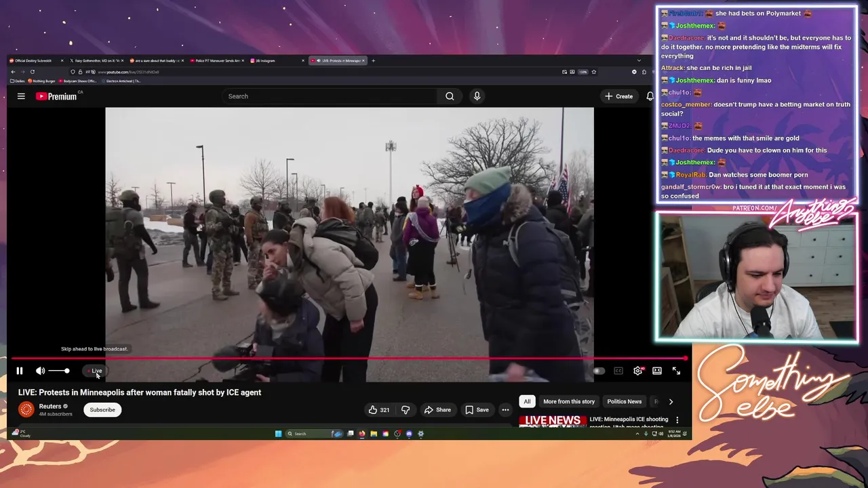Open the Bodycam Shows Offic bookmark
The image size is (868, 488).
(x=77, y=81)
